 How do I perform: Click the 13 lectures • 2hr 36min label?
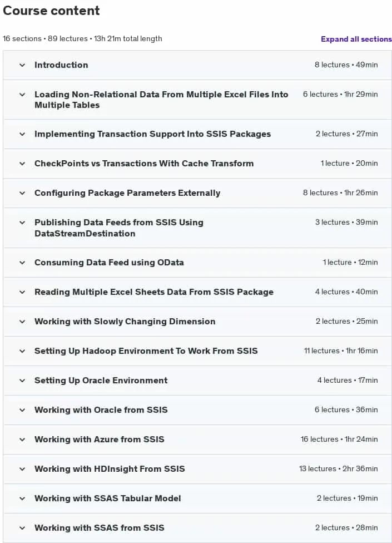[339, 468]
